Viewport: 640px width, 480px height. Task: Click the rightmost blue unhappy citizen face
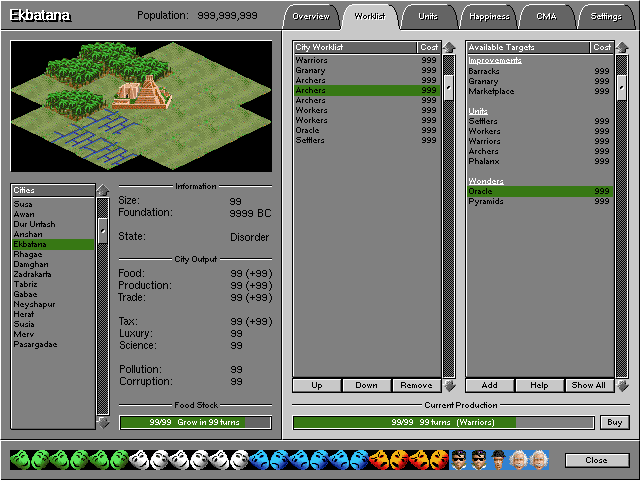click(358, 460)
